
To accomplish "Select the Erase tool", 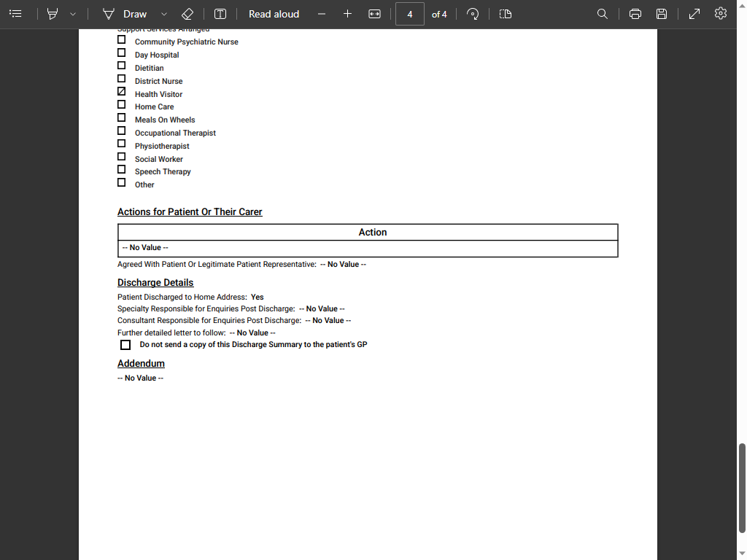I will tap(187, 14).
